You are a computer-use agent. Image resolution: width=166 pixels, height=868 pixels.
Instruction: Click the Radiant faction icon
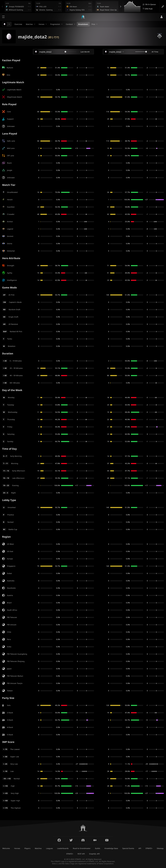click(3, 68)
